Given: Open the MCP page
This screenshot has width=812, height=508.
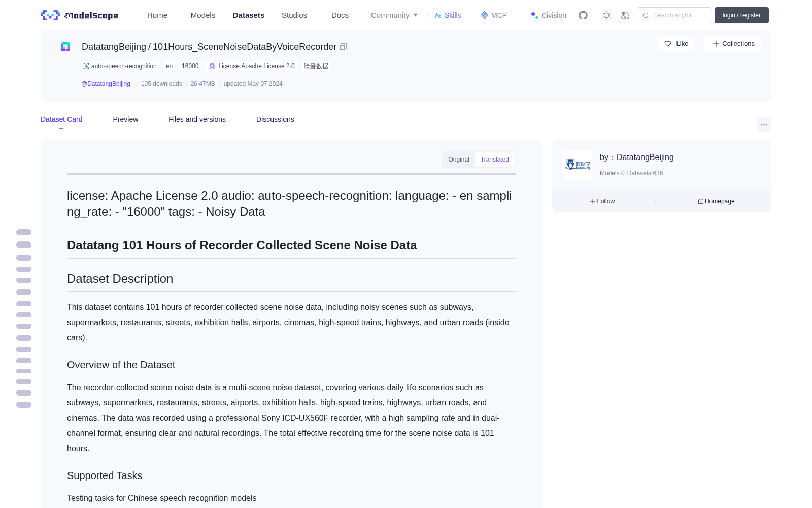Looking at the screenshot, I should click(x=494, y=15).
